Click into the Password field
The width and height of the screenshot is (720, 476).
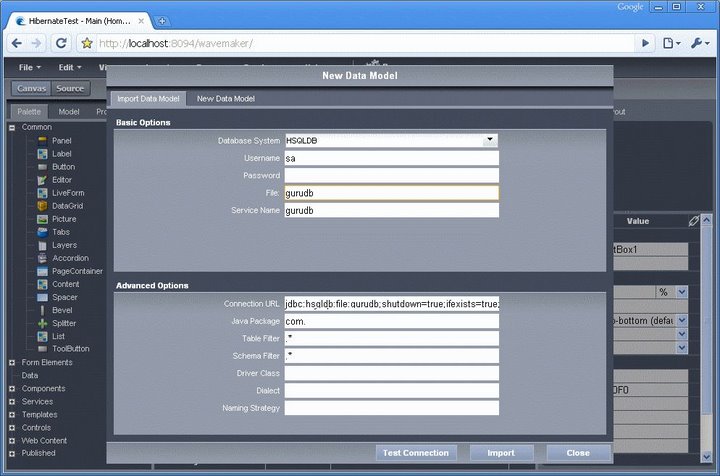pos(391,175)
